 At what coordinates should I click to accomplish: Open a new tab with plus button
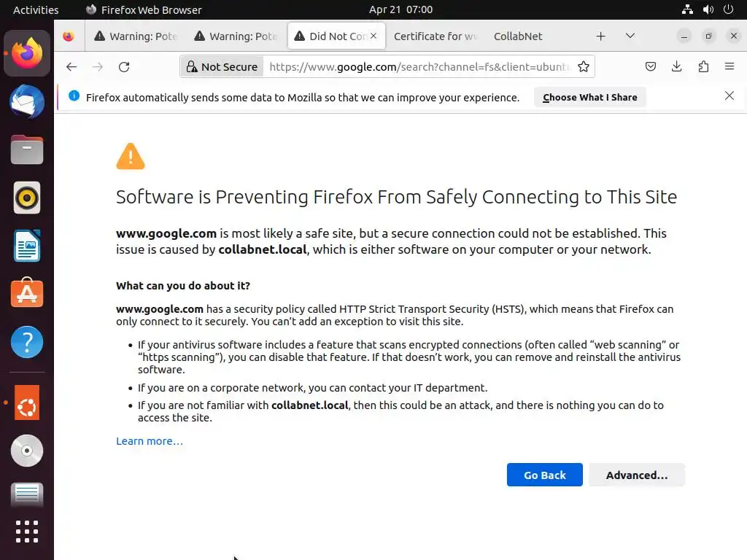[x=600, y=36]
